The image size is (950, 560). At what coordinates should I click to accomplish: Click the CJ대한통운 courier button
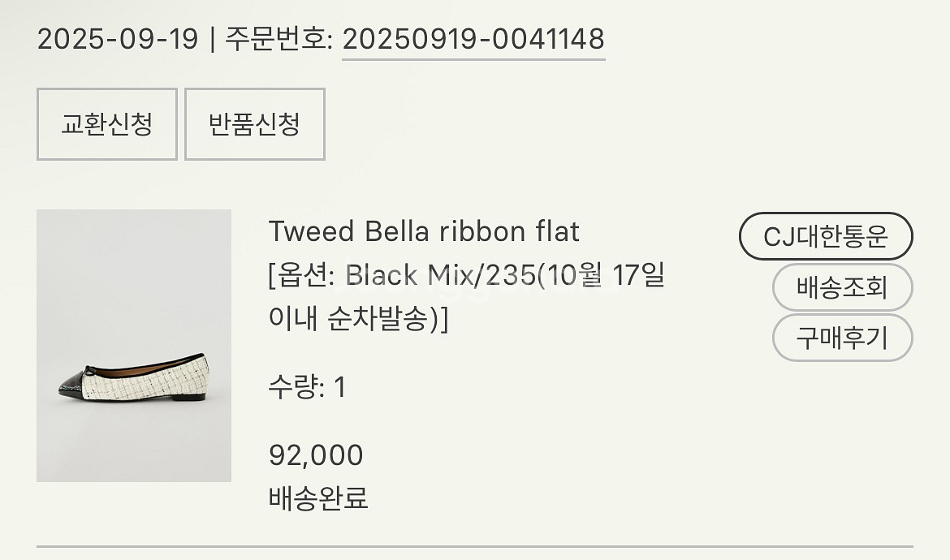tap(826, 237)
